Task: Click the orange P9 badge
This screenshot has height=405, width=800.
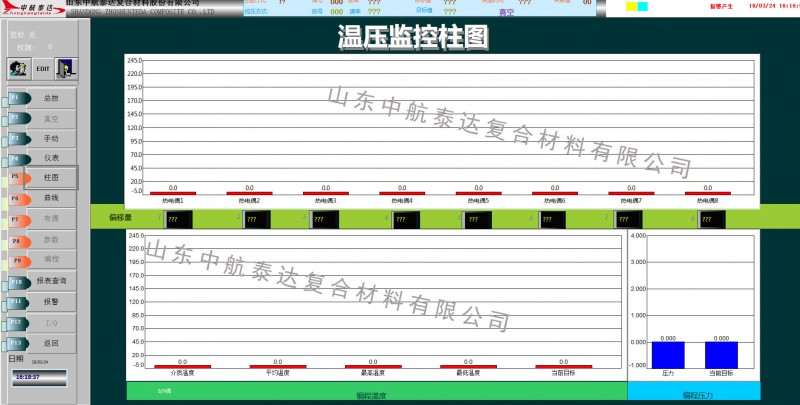Action: [x=19, y=261]
